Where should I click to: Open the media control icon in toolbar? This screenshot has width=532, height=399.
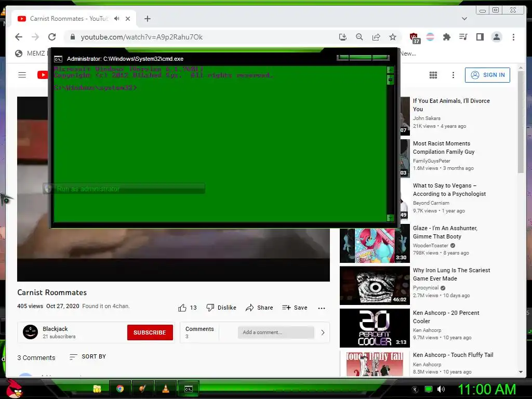coord(463,37)
